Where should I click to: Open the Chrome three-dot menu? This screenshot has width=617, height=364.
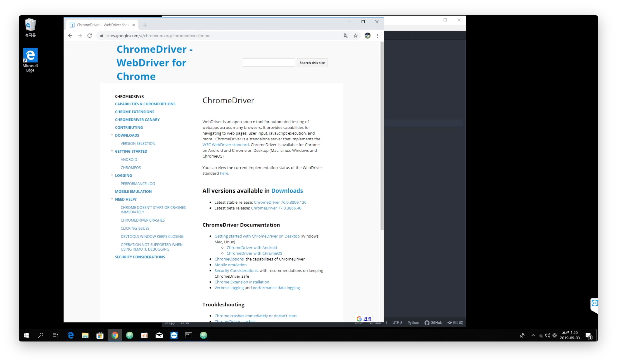(377, 35)
